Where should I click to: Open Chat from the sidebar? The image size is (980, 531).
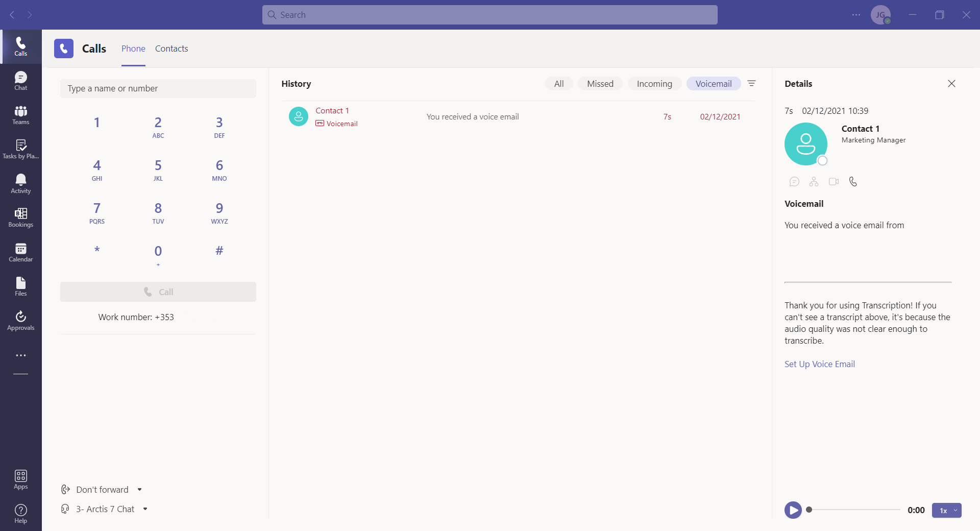pyautogui.click(x=21, y=81)
